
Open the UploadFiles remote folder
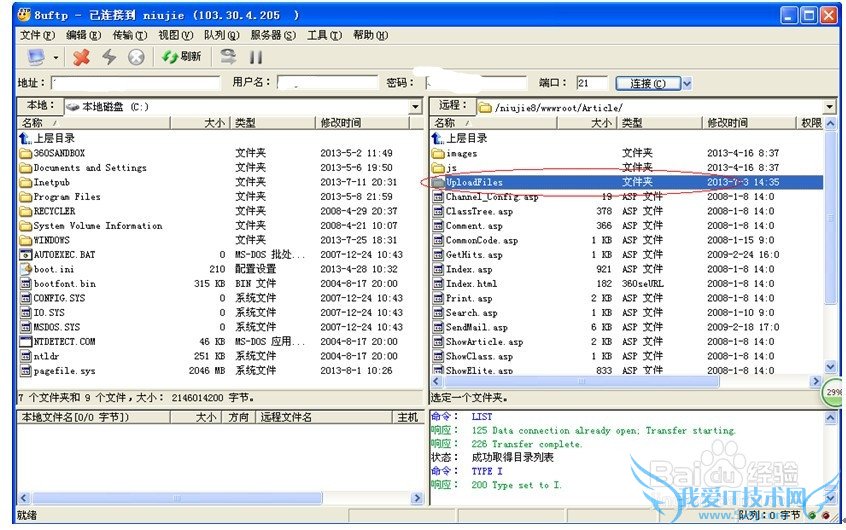coord(474,183)
